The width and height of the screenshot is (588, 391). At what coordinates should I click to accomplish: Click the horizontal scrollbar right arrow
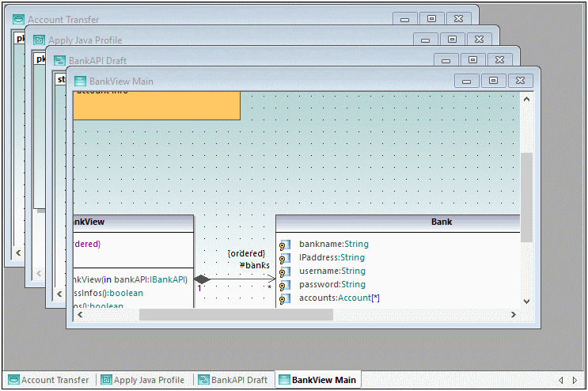[513, 314]
